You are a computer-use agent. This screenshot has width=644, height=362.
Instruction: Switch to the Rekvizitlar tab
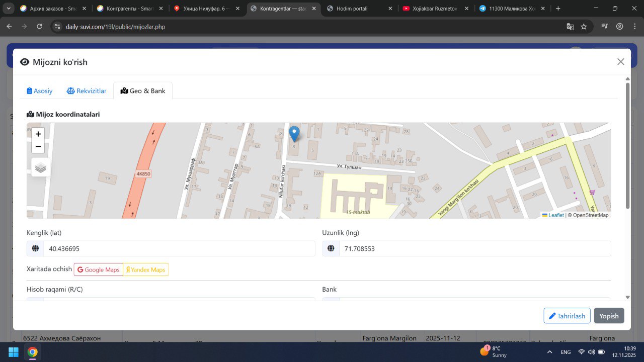pyautogui.click(x=87, y=91)
